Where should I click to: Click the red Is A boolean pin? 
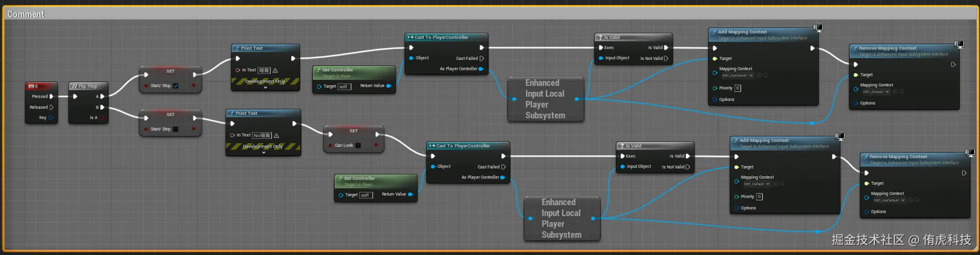pyautogui.click(x=101, y=118)
